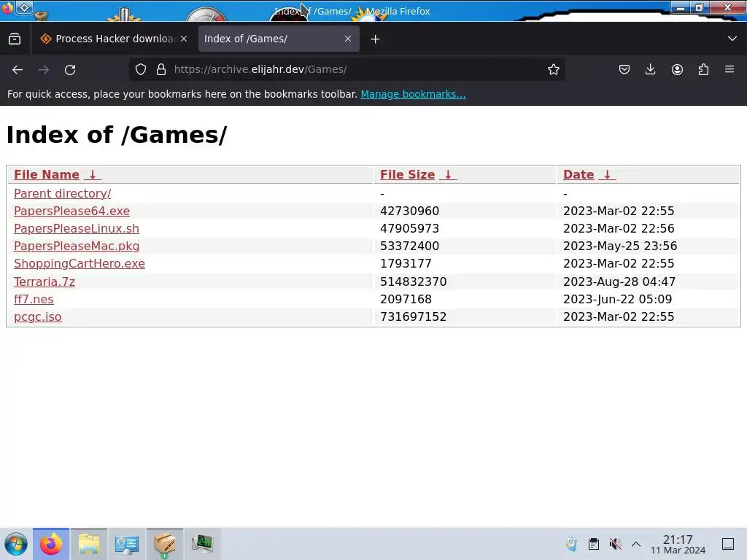Close the Index of /Games/ tab

click(x=348, y=39)
